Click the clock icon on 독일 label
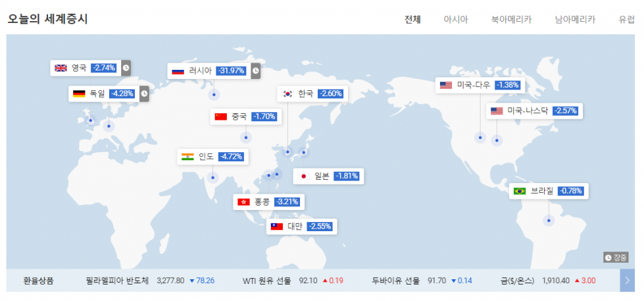The width and height of the screenshot is (644, 301). pyautogui.click(x=144, y=94)
